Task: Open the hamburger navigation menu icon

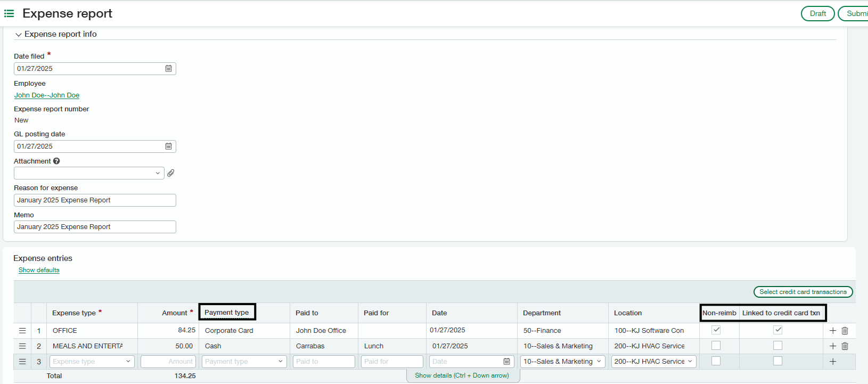Action: coord(9,13)
